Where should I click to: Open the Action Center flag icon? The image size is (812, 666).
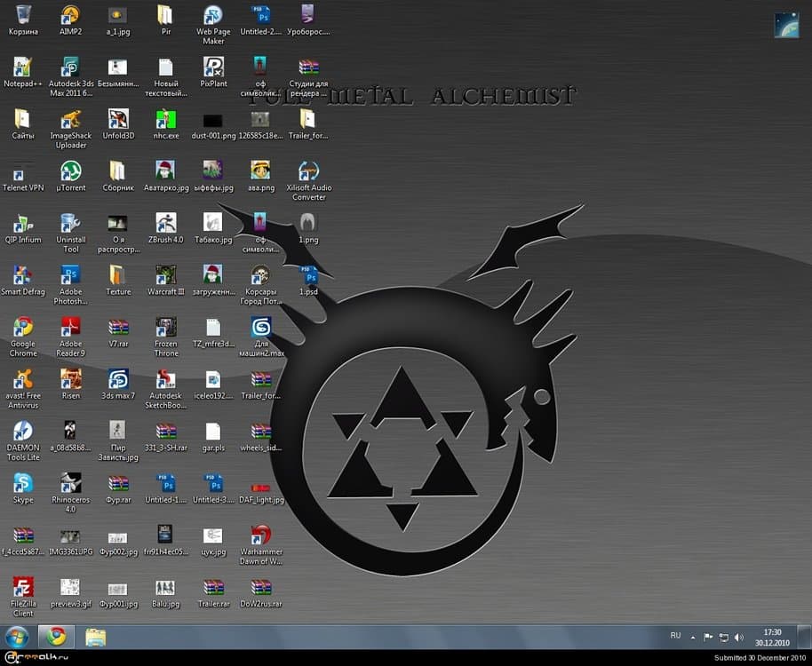pyautogui.click(x=708, y=637)
